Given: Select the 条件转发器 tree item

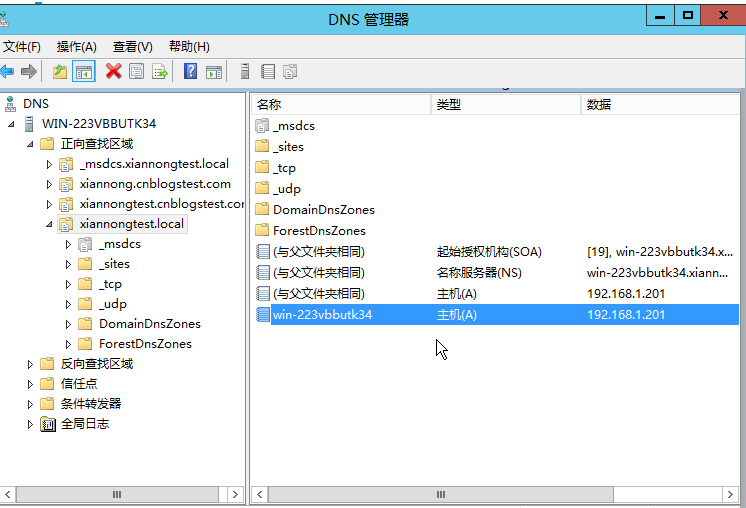Looking at the screenshot, I should [90, 404].
